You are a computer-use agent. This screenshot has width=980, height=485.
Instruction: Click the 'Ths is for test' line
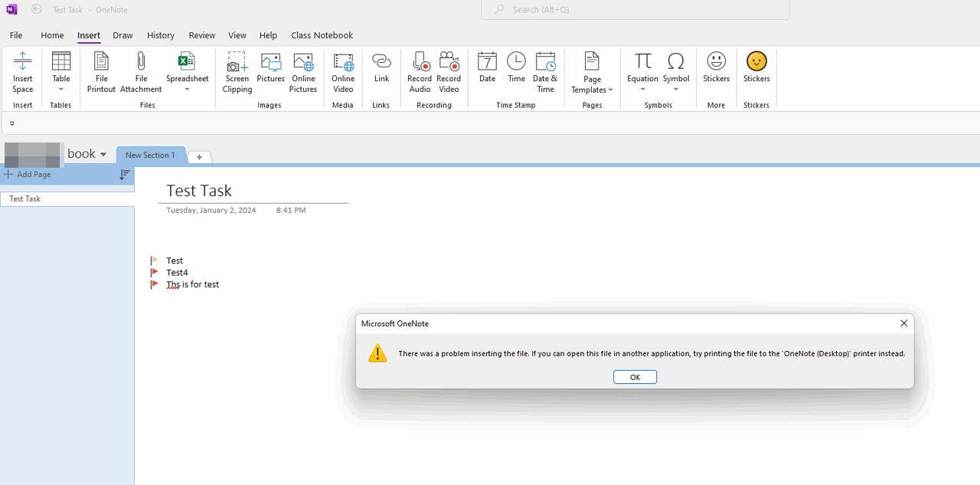[x=193, y=284]
